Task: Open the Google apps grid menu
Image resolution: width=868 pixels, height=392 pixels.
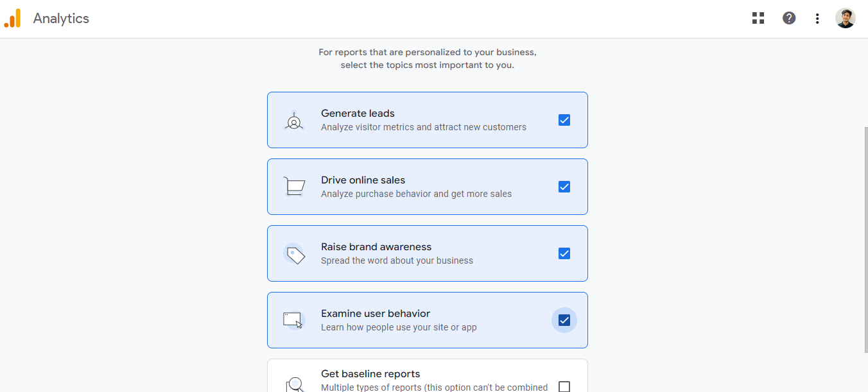Action: point(758,19)
